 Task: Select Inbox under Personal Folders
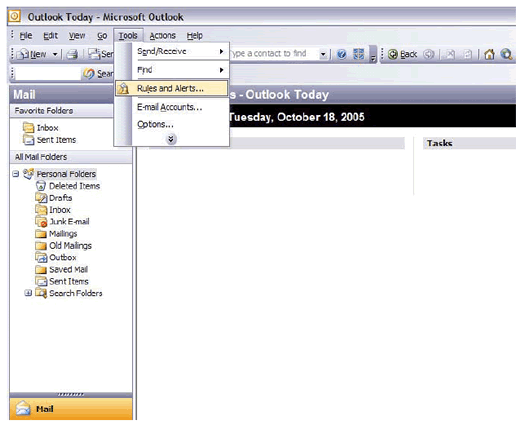[x=60, y=210]
